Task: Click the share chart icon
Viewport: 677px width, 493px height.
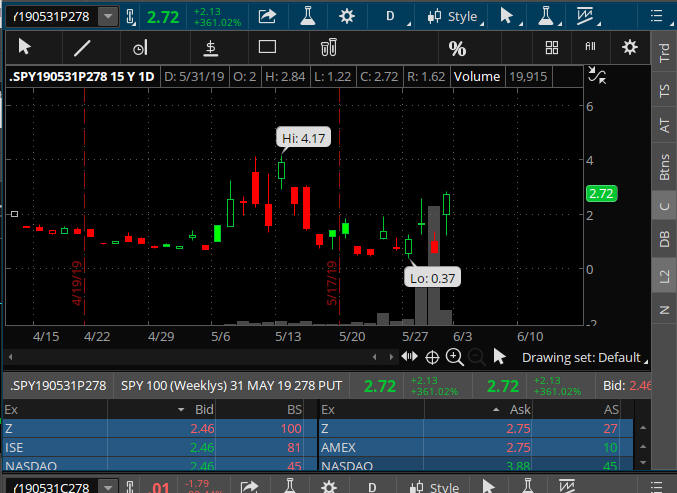Action: (267, 16)
